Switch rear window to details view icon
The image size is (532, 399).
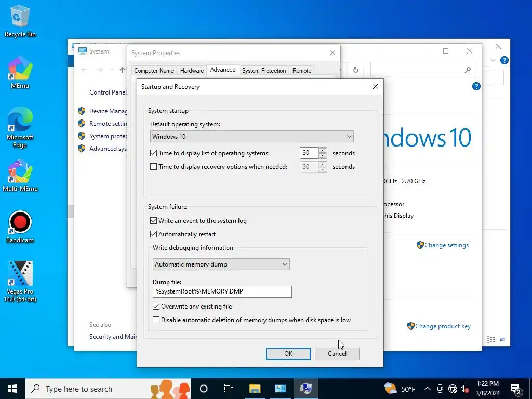coord(491,340)
